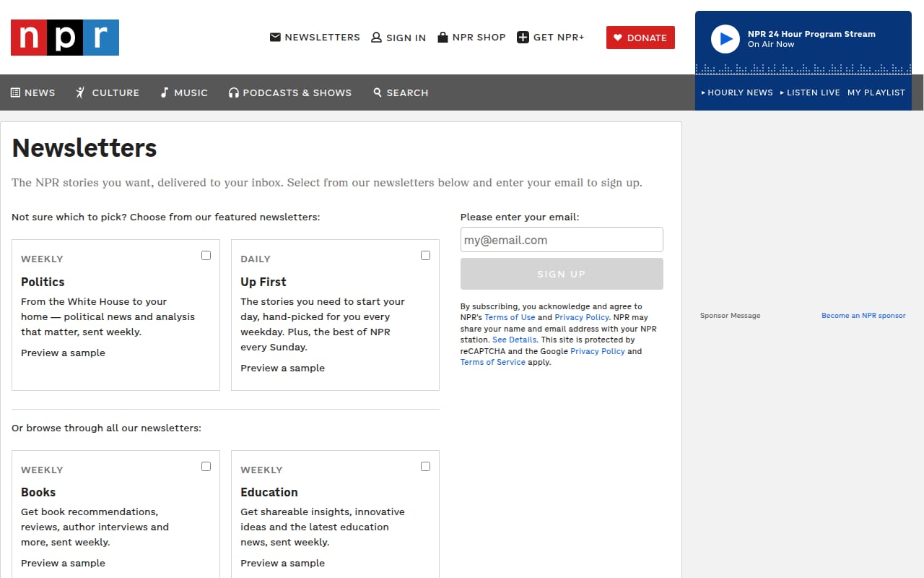Tick the Education newsletter checkbox

(425, 466)
